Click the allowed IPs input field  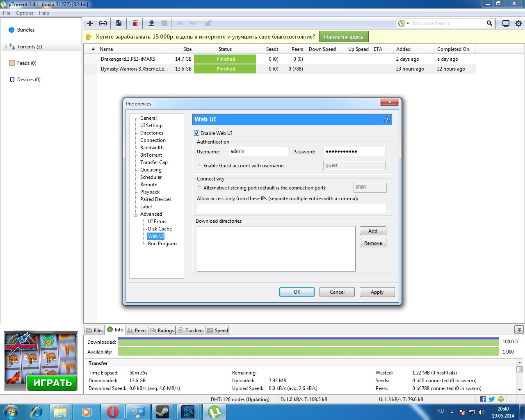(292, 208)
